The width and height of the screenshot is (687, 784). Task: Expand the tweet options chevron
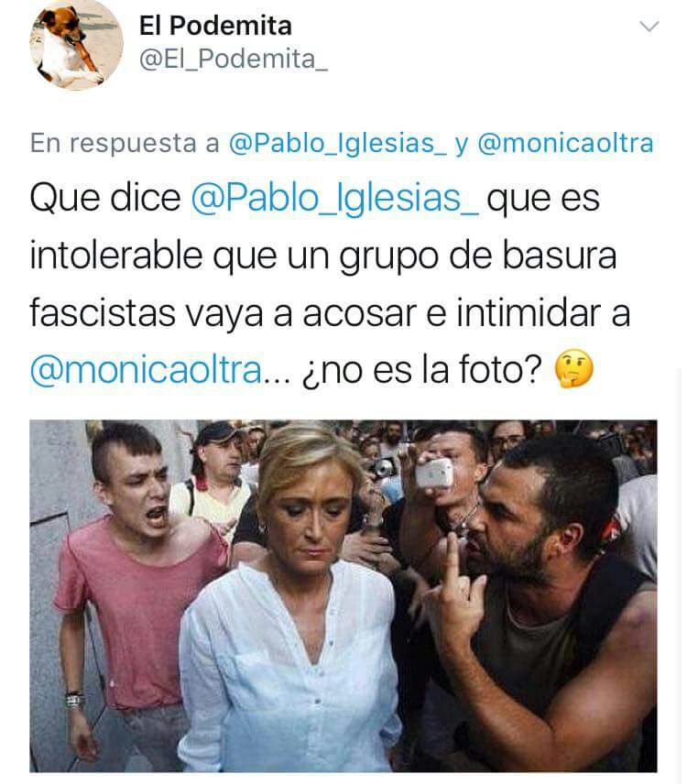coord(649,26)
